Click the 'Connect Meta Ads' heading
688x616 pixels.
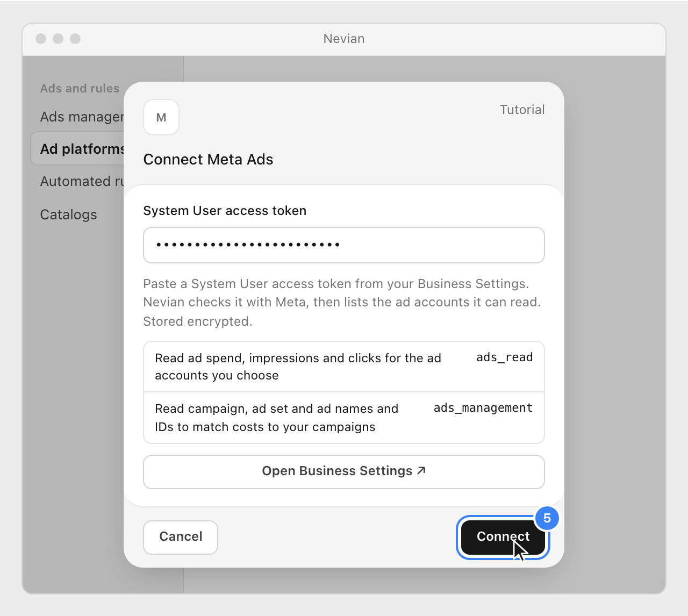click(x=208, y=160)
